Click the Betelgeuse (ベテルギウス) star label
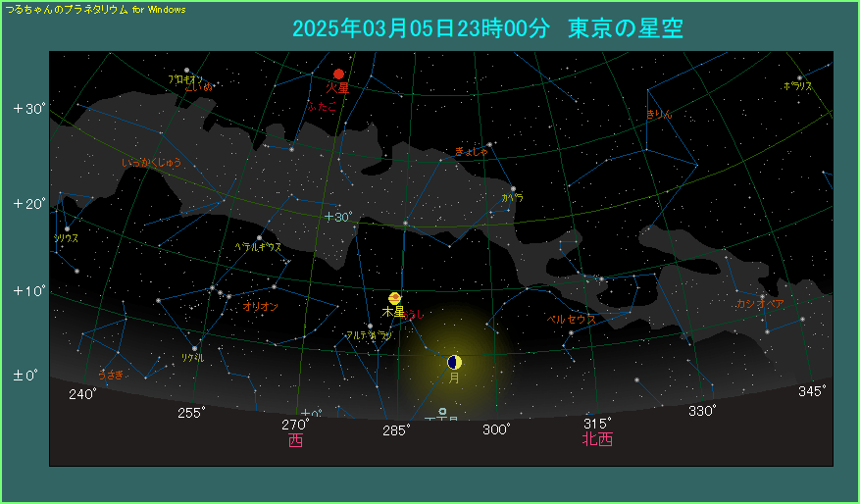 (258, 247)
